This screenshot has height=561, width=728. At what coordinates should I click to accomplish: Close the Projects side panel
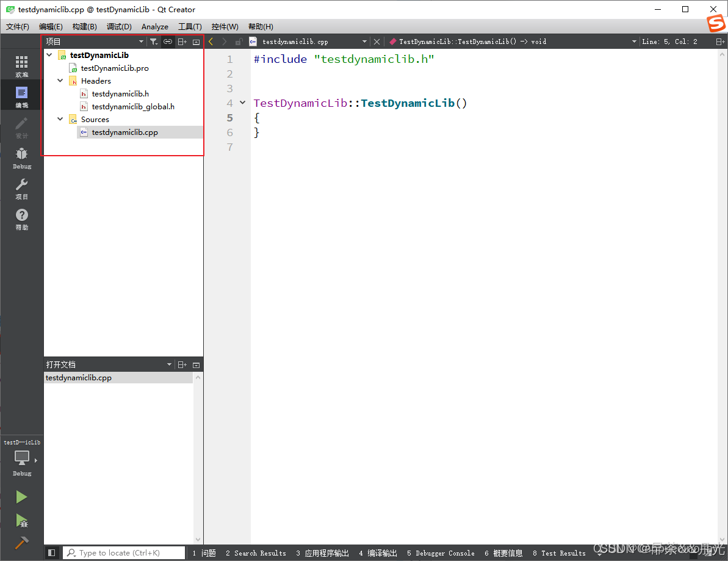click(196, 42)
